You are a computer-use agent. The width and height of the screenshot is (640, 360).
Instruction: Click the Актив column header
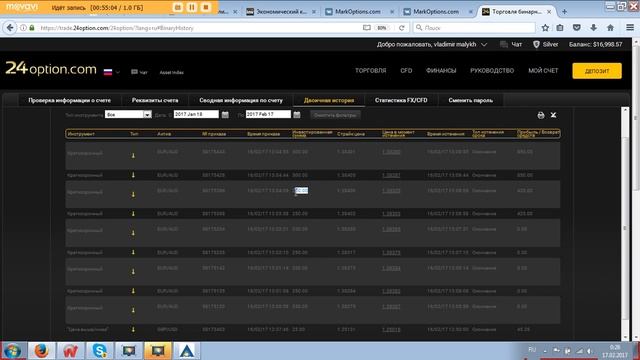164,134
